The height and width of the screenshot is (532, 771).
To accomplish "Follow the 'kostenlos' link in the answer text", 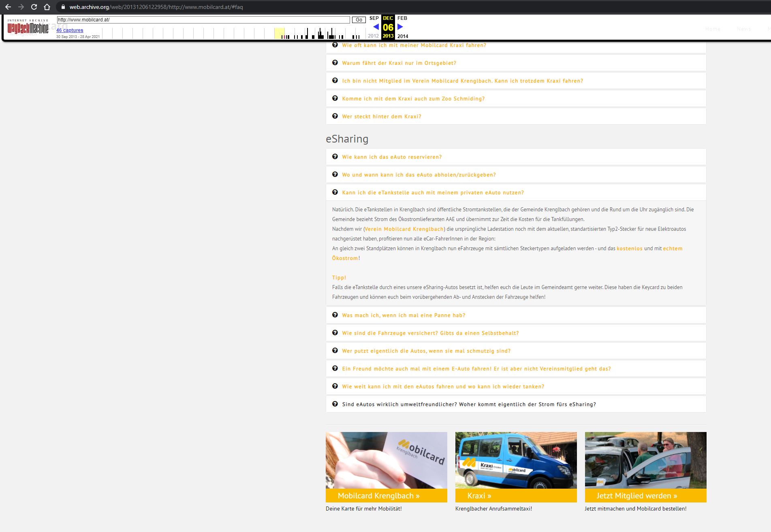I will pos(630,249).
